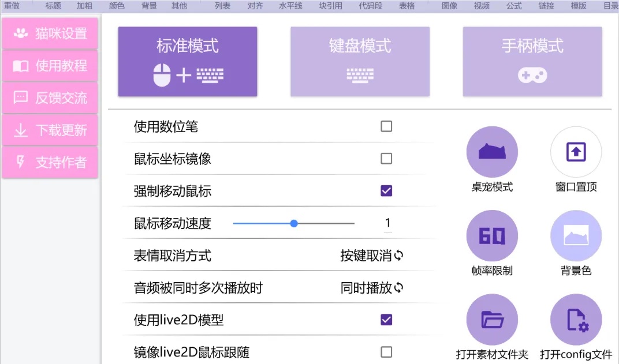This screenshot has width=619, height=364.
Task: Click the 下载更新 download update sidebar icon
Action: (50, 130)
